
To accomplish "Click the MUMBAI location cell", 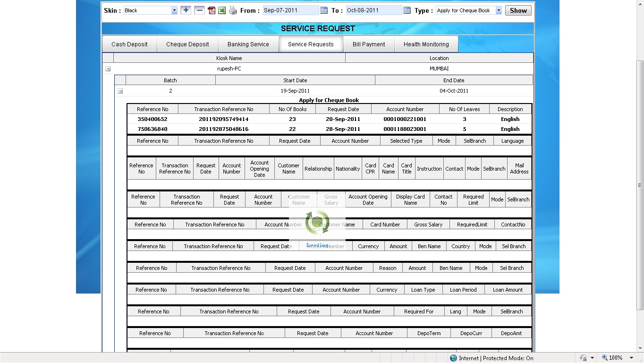I will (x=439, y=69).
